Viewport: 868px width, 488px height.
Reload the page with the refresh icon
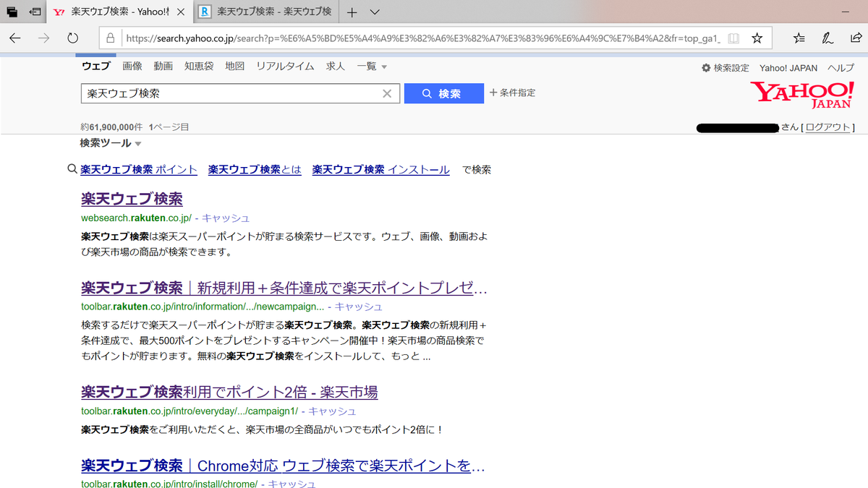tap(72, 38)
